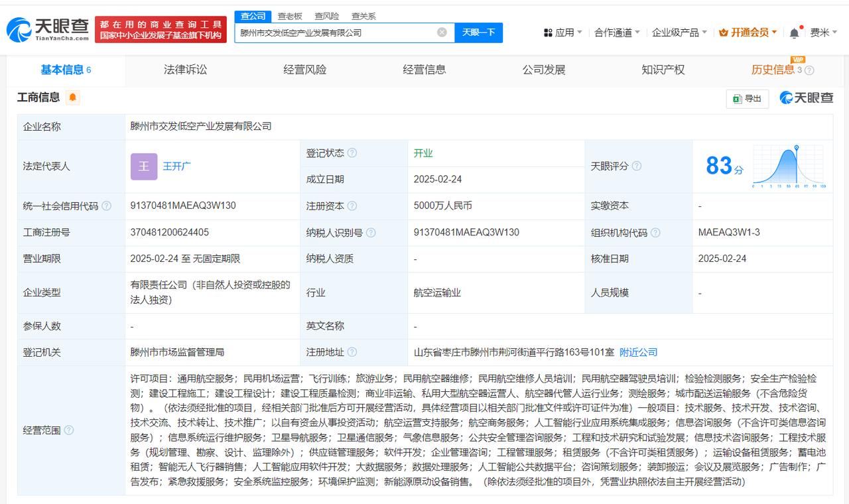849x504 pixels.
Task: Click organization code MAEAQ3W1-3
Action: pos(729,232)
